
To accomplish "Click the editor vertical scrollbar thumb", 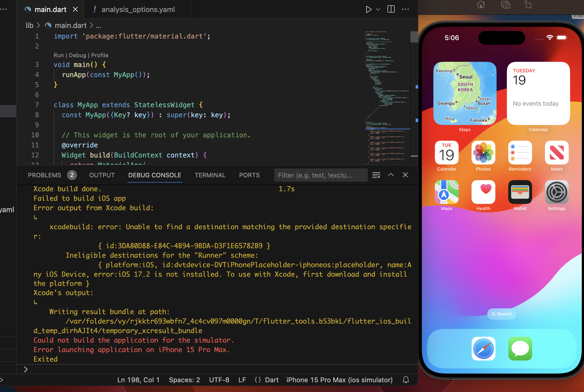I will pyautogui.click(x=414, y=37).
